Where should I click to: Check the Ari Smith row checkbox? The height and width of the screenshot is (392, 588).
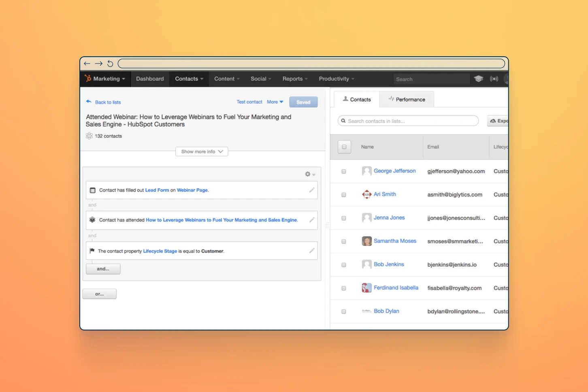pos(344,195)
